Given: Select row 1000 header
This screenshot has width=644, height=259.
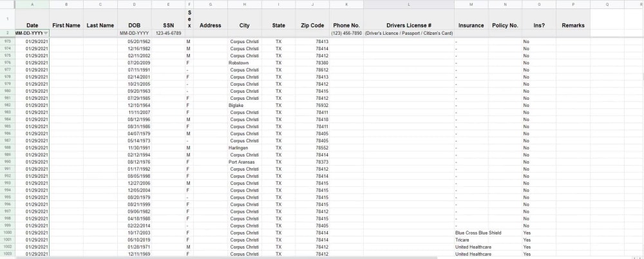Looking at the screenshot, I should (x=7, y=233).
